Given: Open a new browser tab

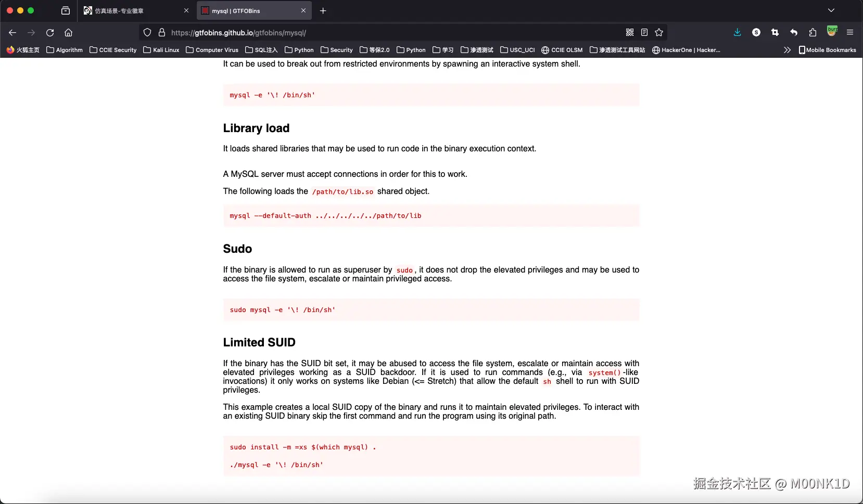Looking at the screenshot, I should coord(323,10).
